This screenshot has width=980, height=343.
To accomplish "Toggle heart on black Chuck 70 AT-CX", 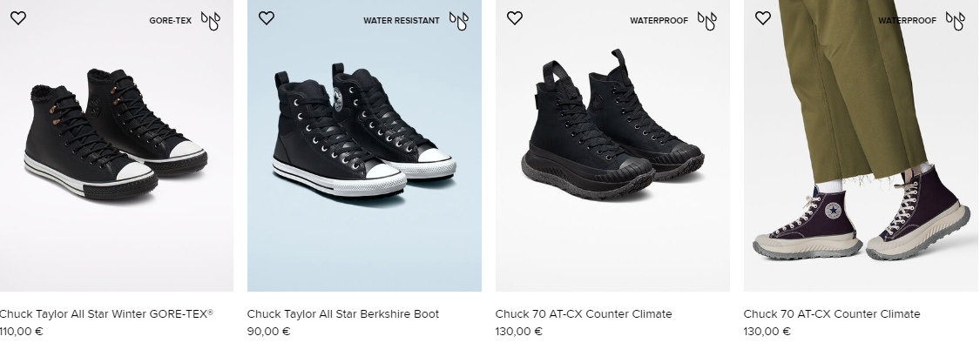I will click(514, 18).
